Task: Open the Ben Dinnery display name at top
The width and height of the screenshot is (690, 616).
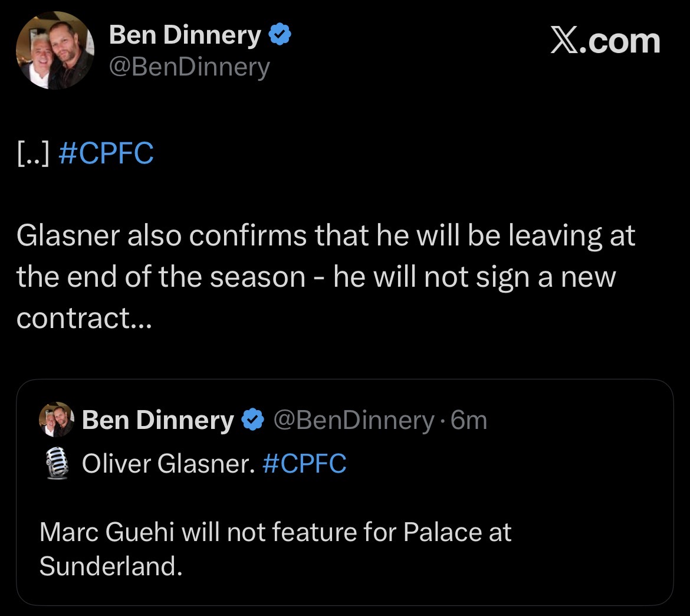Action: (x=185, y=37)
